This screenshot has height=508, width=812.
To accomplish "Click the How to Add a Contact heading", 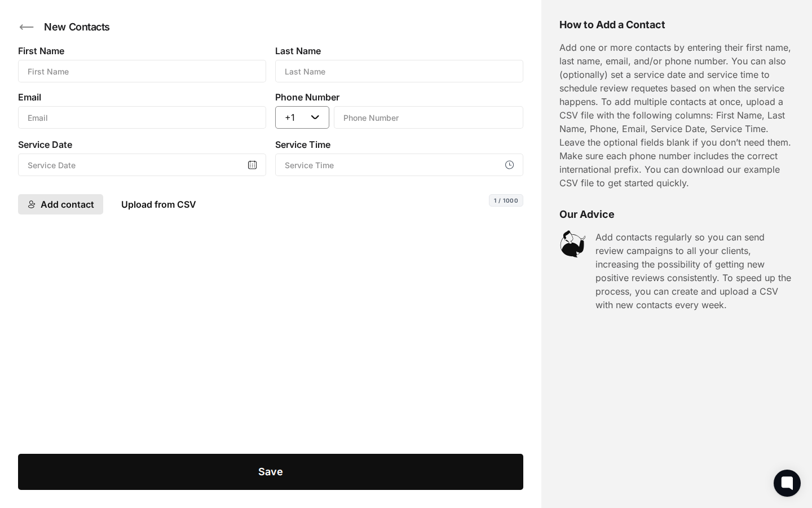I will coord(612,25).
